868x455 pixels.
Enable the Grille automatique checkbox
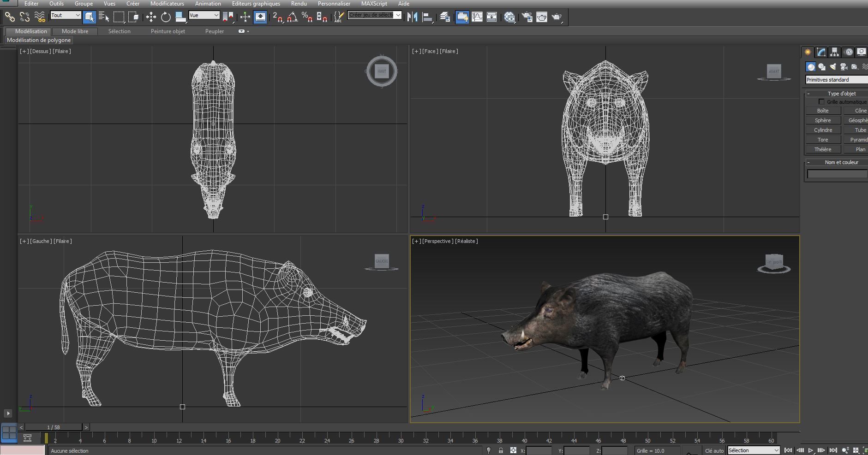click(x=821, y=101)
